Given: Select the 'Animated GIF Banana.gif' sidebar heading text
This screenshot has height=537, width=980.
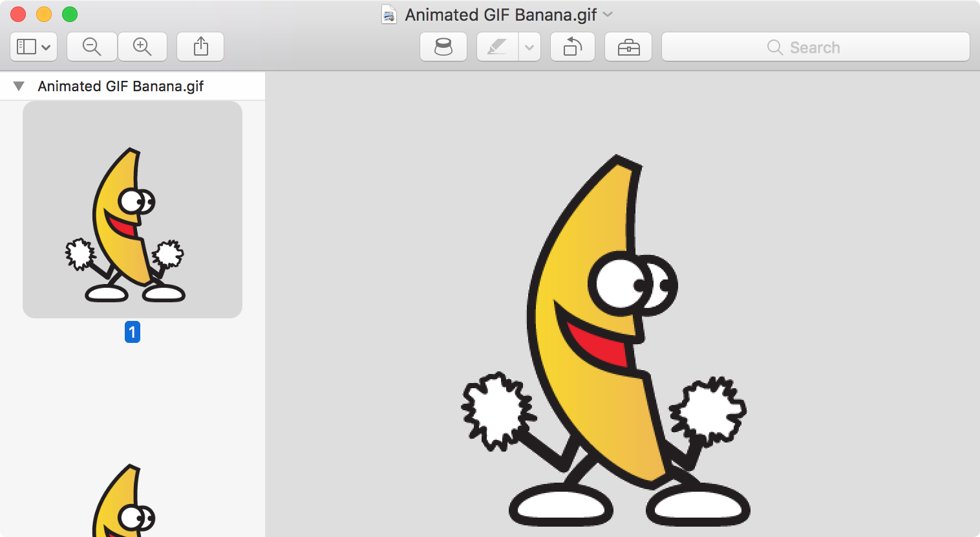Looking at the screenshot, I should click(x=121, y=86).
